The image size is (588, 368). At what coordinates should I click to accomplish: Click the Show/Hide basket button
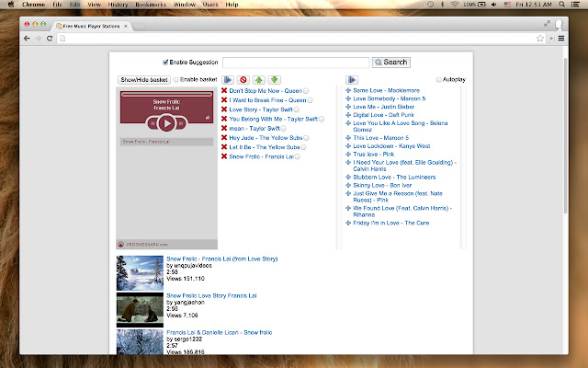(x=144, y=80)
